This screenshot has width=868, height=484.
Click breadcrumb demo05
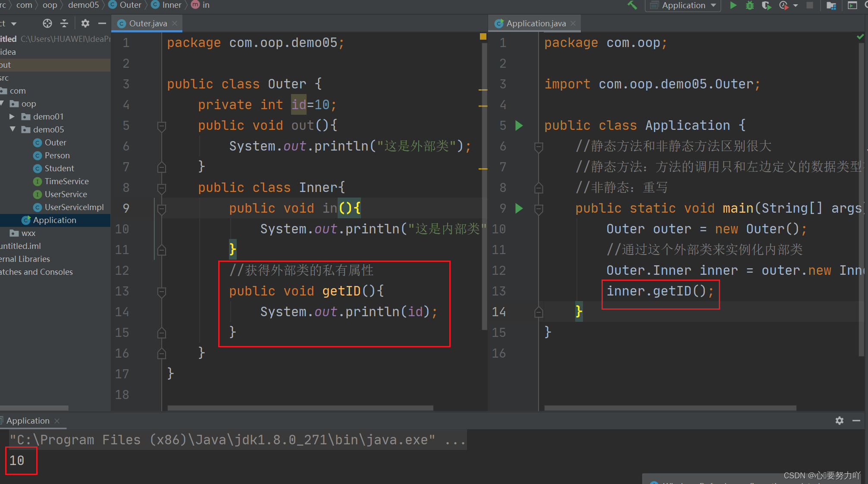83,5
